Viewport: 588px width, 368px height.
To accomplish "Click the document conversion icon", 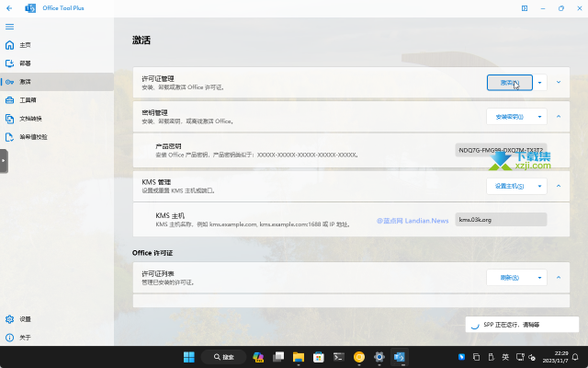I will pos(9,119).
